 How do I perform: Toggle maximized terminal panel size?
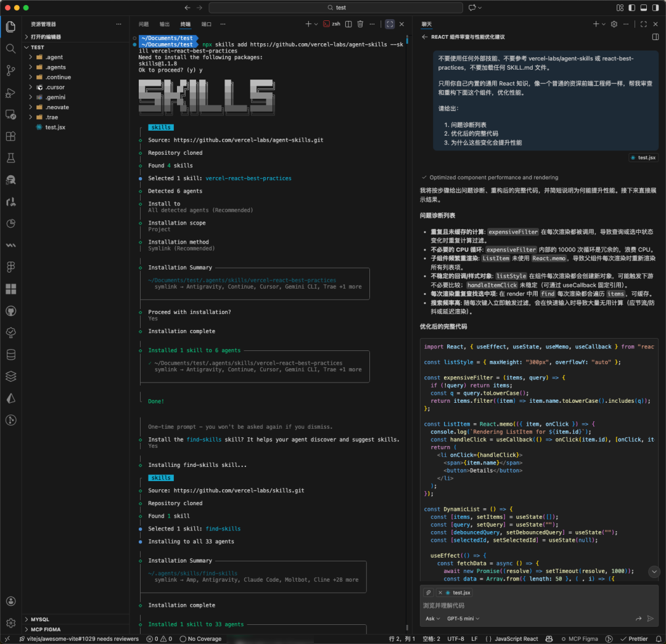(x=389, y=24)
